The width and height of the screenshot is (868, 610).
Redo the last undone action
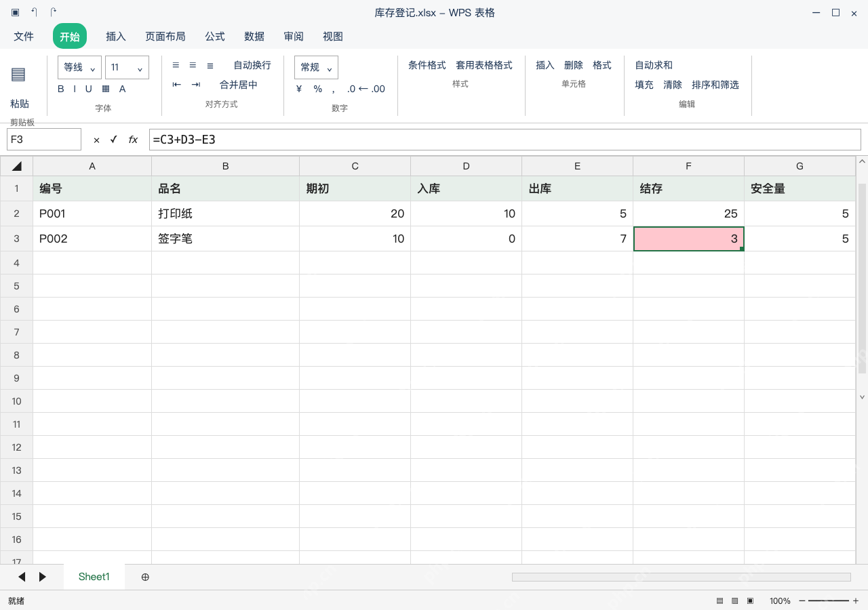tap(54, 13)
